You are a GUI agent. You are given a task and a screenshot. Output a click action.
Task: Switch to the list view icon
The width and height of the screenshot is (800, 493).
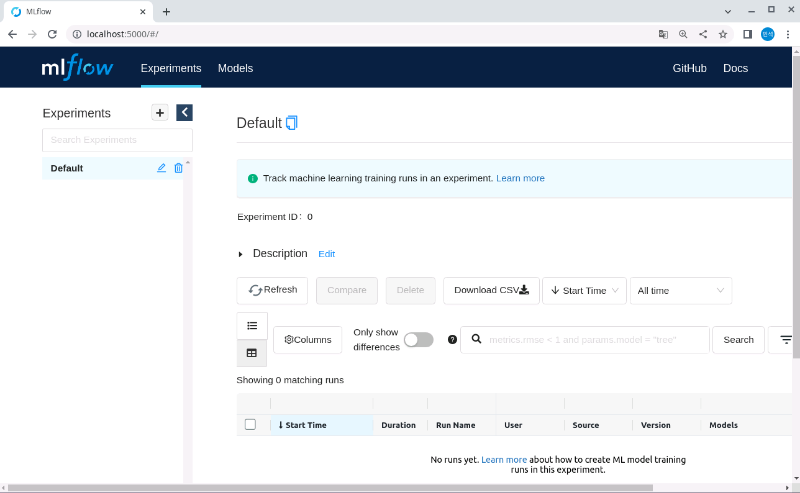pos(252,326)
